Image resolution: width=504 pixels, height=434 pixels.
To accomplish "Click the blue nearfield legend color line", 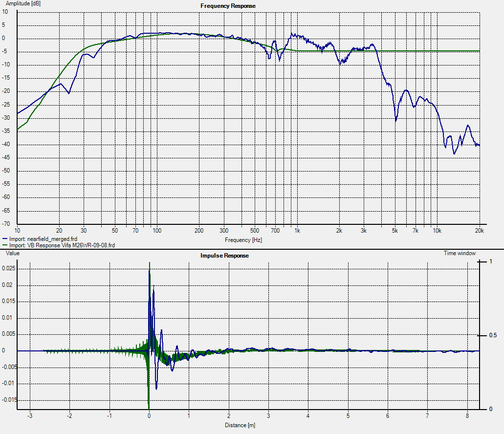I will tap(5, 239).
